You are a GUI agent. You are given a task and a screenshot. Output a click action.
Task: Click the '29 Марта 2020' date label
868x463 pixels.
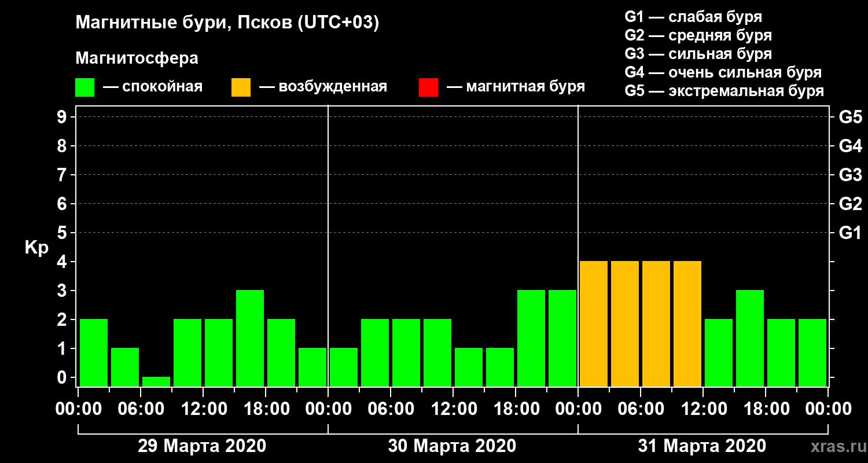202,446
